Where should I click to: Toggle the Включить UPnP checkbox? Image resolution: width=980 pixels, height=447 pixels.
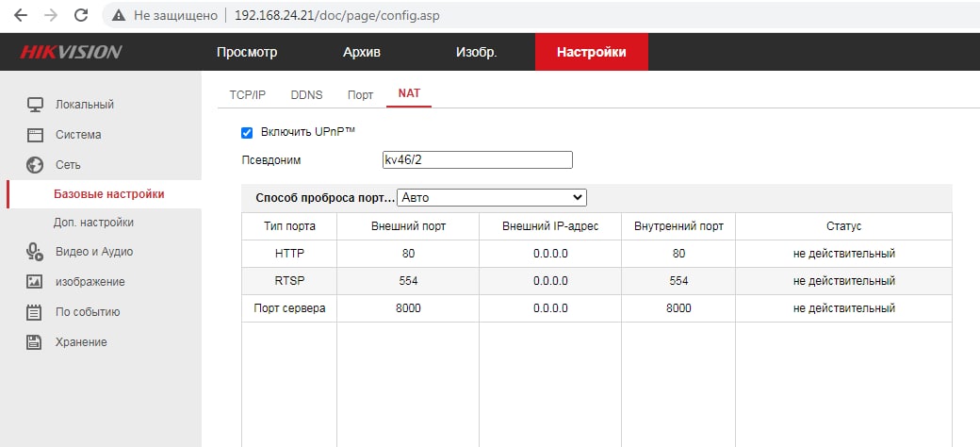click(247, 133)
